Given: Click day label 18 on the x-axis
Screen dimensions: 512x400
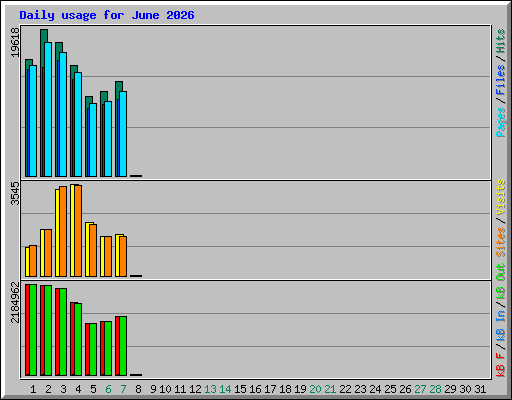Looking at the screenshot, I should pos(285,389).
